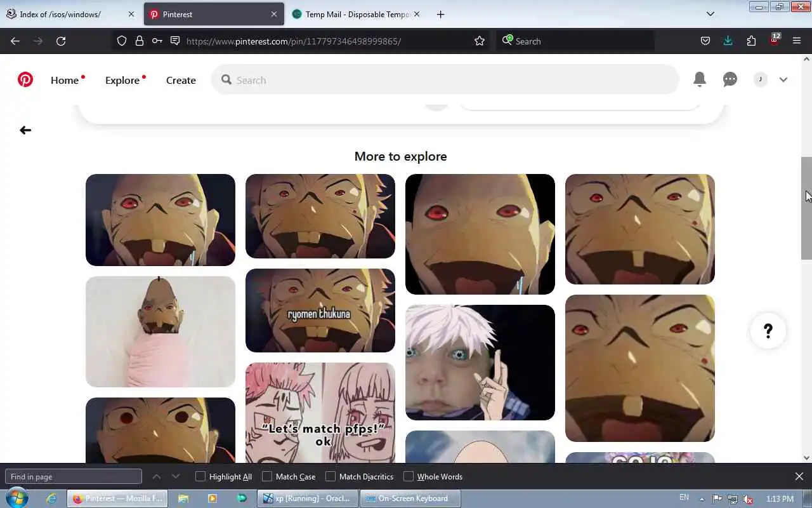Toggle Match Case checkbox
This screenshot has width=812, height=508.
click(x=267, y=476)
